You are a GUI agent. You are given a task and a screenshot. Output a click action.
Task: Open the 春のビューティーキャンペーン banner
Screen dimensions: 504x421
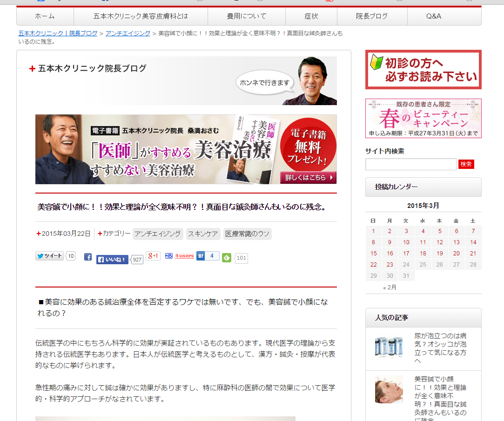(423, 119)
